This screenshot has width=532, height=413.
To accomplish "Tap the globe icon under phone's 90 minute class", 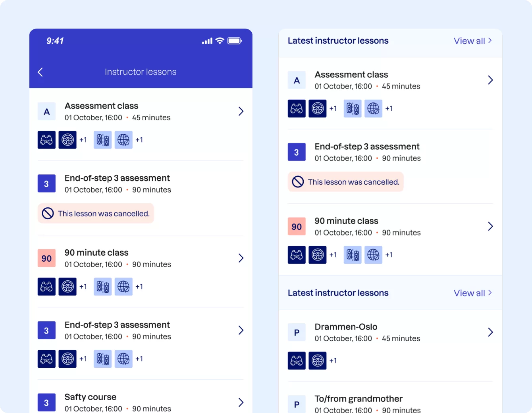I will 123,287.
